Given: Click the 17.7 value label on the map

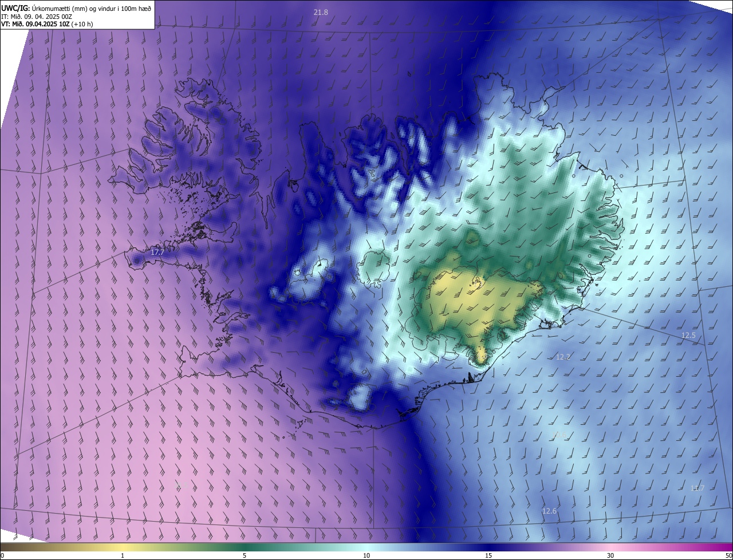Looking at the screenshot, I should 157,252.
